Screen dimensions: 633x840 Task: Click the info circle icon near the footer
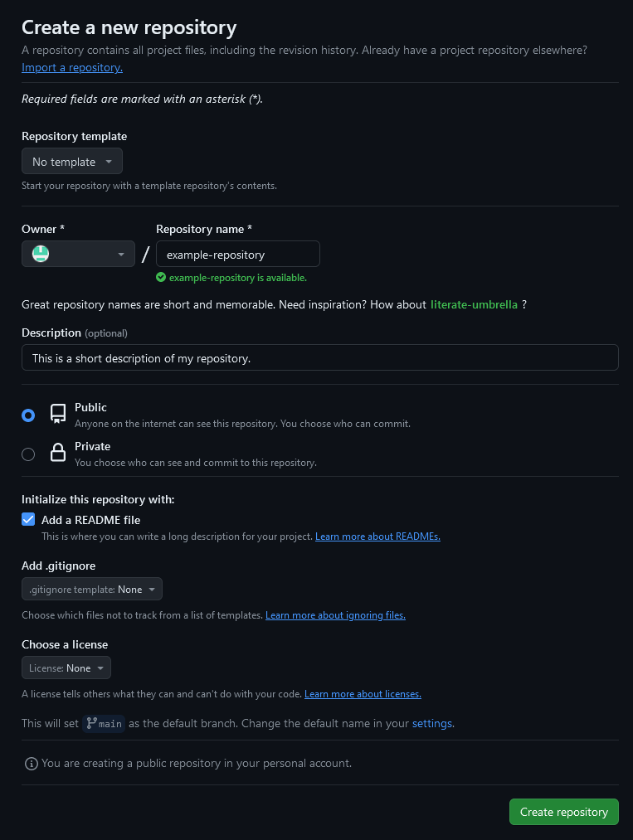click(31, 763)
